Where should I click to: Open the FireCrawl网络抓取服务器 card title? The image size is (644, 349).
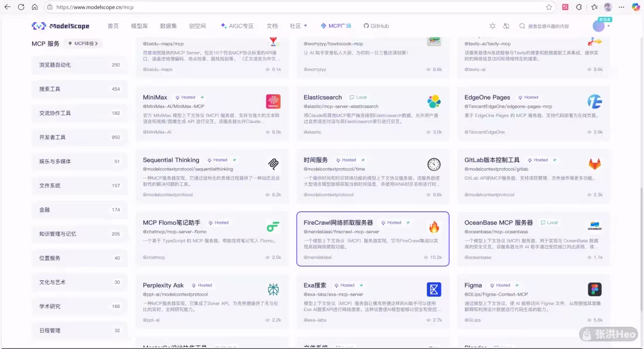click(338, 223)
